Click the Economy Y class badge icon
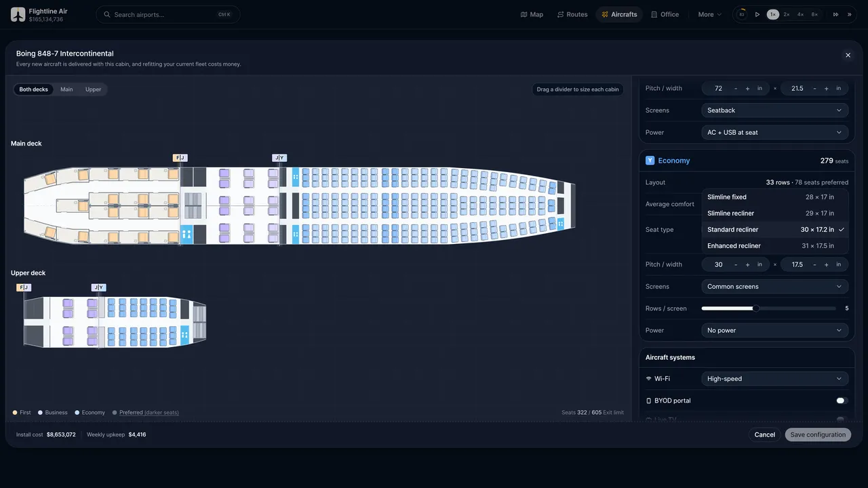The image size is (868, 488). click(x=650, y=161)
